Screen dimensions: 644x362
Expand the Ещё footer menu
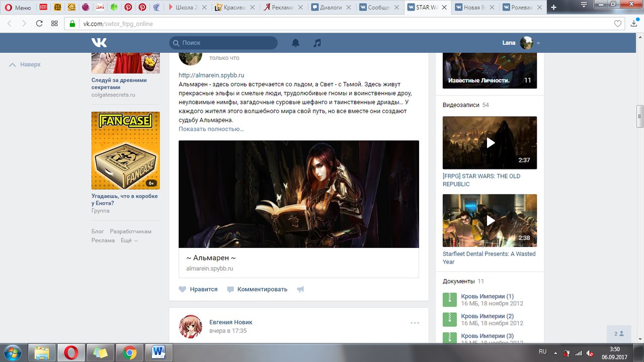(129, 240)
